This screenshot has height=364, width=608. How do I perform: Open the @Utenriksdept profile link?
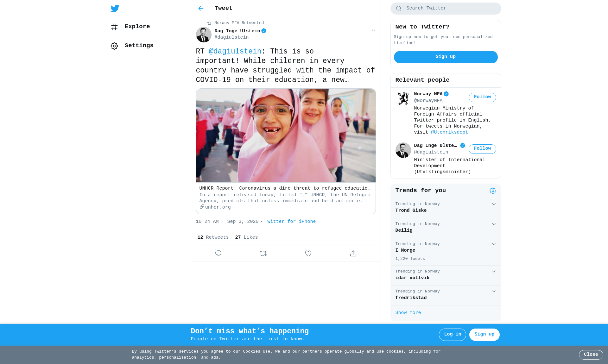point(449,132)
